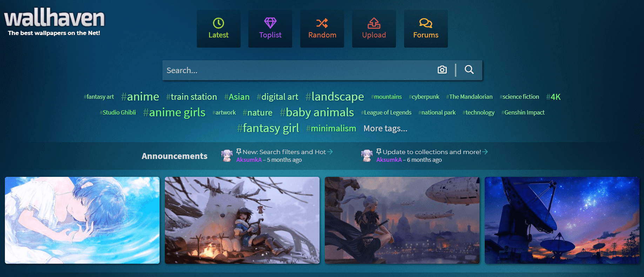Select the #fantasy art tag

(x=99, y=97)
